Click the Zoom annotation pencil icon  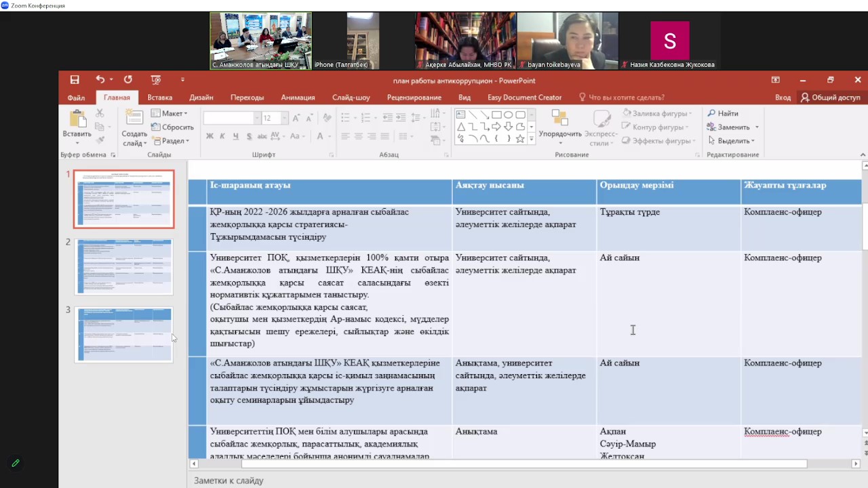coord(16,463)
